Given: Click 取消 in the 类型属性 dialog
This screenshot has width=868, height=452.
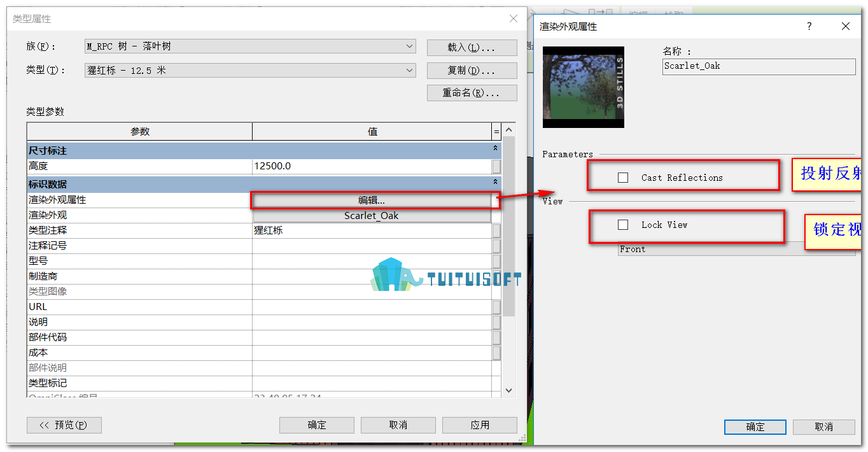Looking at the screenshot, I should click(x=398, y=425).
